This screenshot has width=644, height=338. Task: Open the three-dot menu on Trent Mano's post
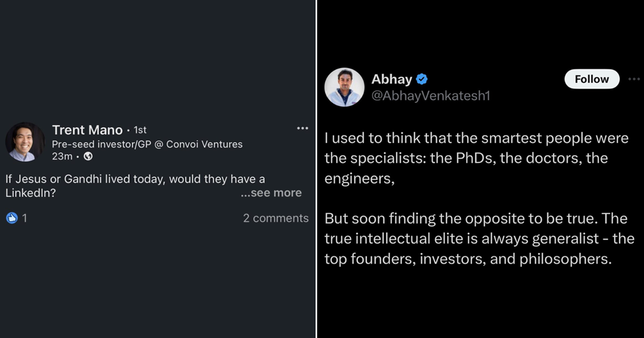[302, 128]
